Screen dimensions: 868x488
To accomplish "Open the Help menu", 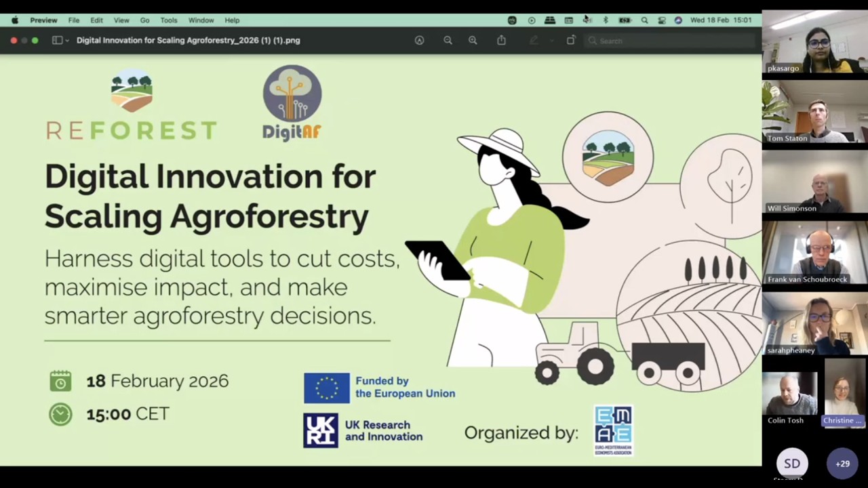I will (x=232, y=20).
